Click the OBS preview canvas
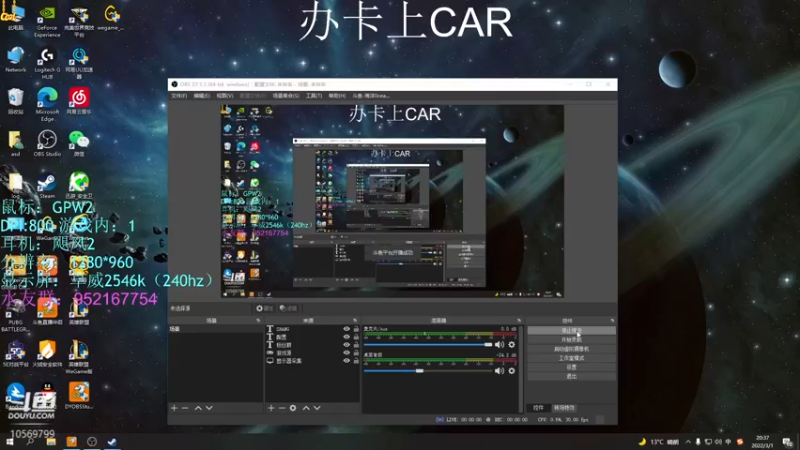 [x=392, y=201]
